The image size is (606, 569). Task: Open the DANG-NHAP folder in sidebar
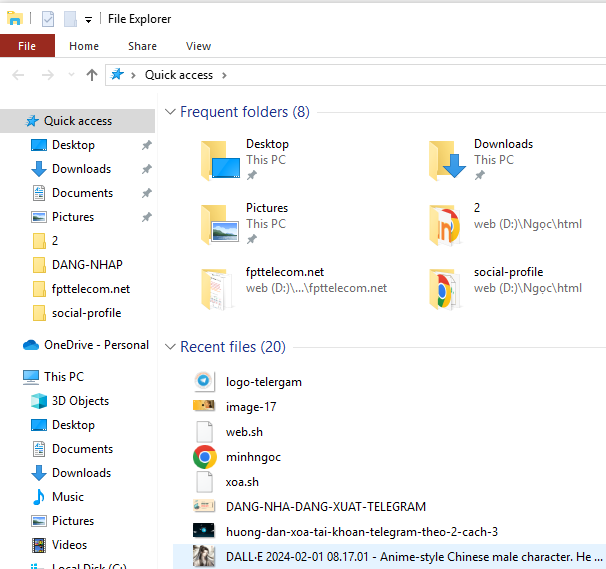[x=87, y=265]
